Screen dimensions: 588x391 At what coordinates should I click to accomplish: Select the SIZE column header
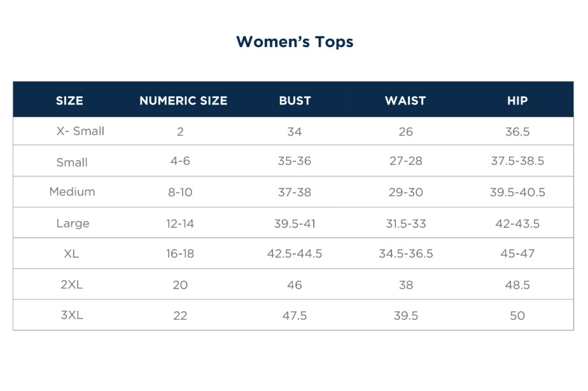(69, 101)
